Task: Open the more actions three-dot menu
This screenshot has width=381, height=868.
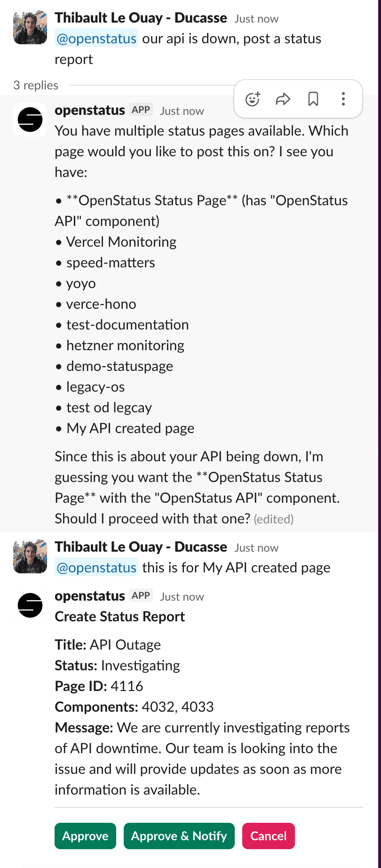Action: click(343, 99)
